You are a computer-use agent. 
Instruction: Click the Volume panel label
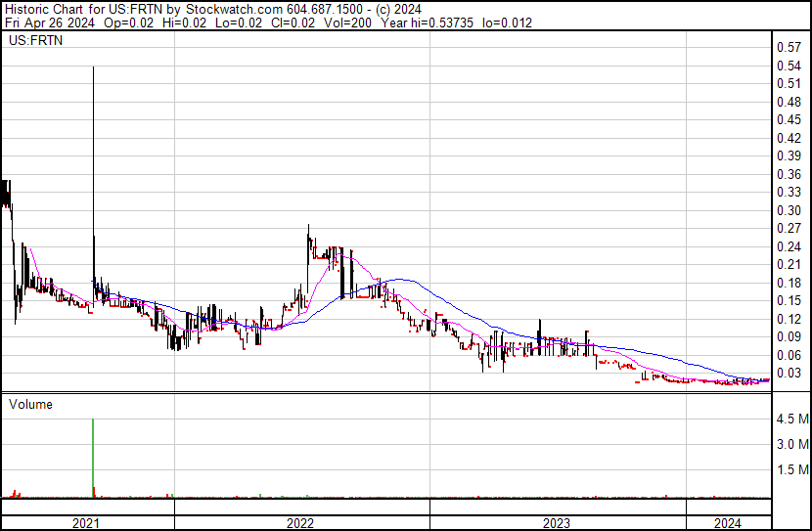pos(30,404)
